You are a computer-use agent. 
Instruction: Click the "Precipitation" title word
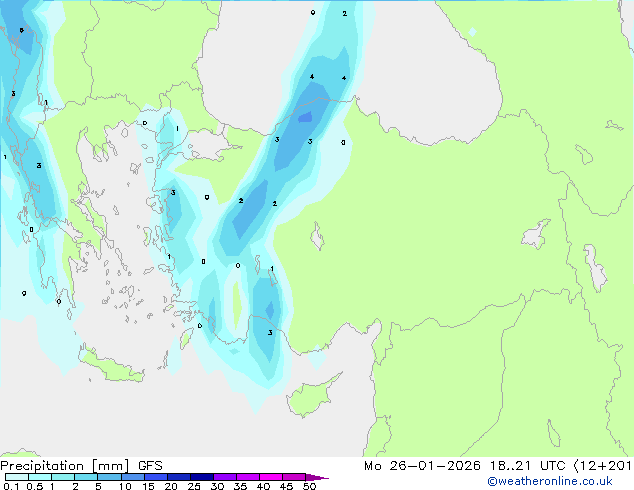(42, 466)
